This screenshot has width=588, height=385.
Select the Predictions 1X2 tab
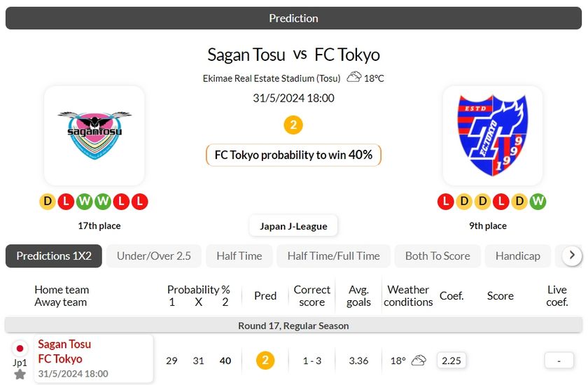point(54,256)
